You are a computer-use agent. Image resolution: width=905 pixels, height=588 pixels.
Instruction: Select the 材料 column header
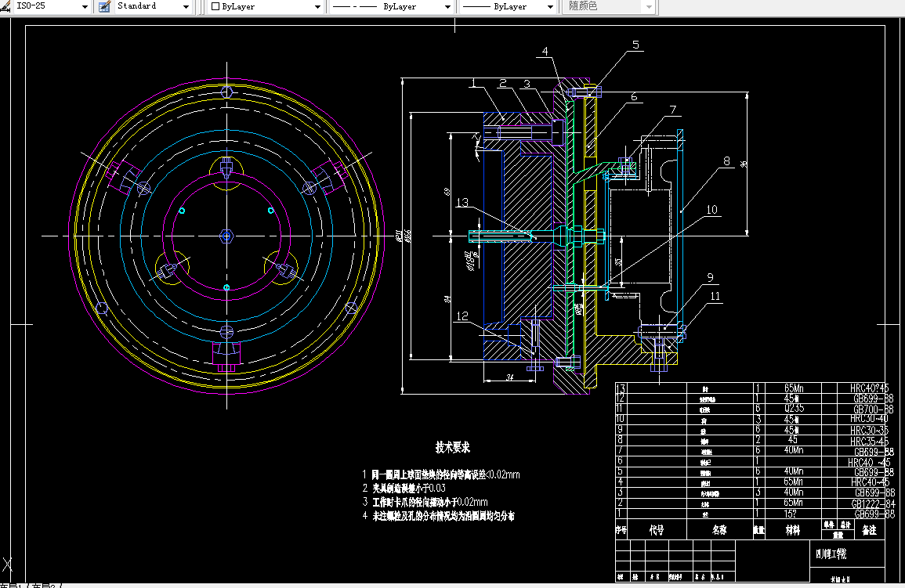coord(793,530)
